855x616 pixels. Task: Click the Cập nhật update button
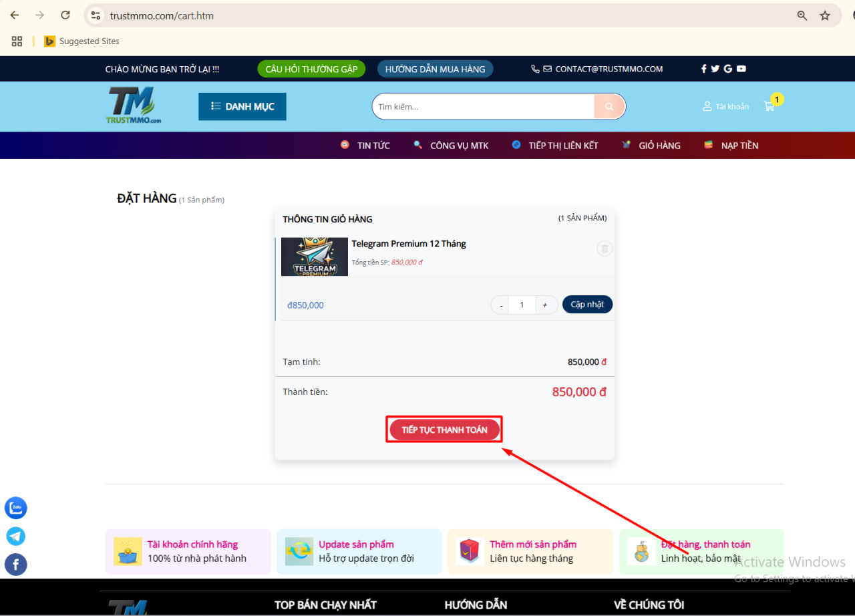coord(587,304)
